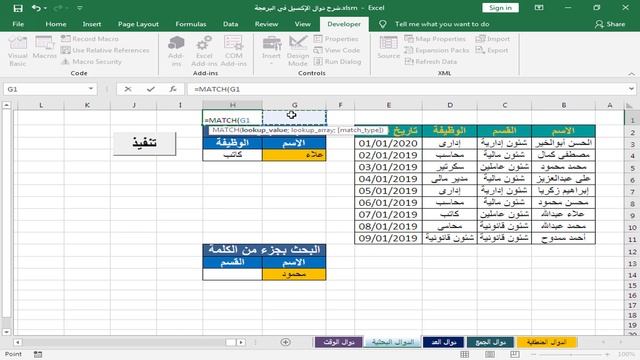The image size is (640, 360).
Task: Click the تنفيذ macro button
Action: [x=144, y=143]
